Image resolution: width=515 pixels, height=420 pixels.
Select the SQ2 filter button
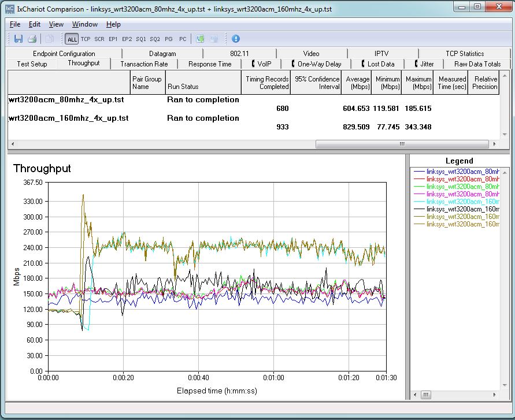pos(155,39)
